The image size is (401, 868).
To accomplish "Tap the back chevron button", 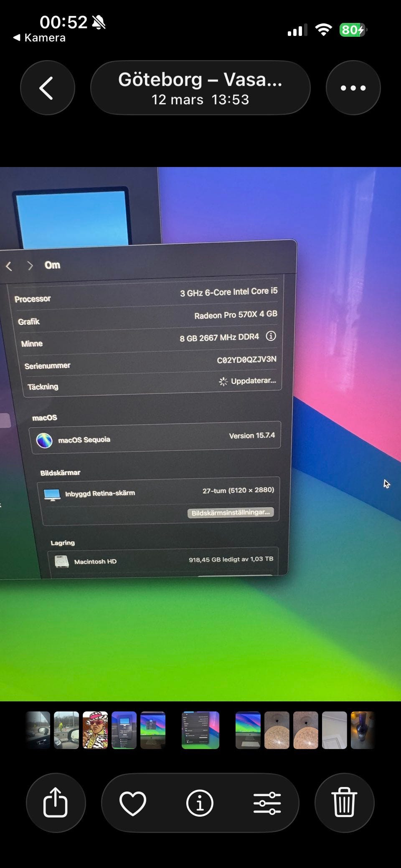I will click(x=47, y=88).
